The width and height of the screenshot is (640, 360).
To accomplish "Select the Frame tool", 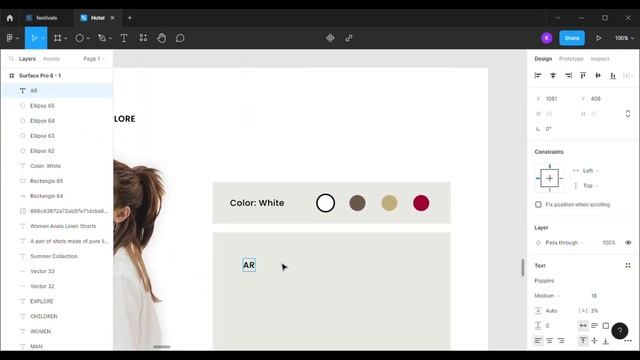I will click(58, 38).
